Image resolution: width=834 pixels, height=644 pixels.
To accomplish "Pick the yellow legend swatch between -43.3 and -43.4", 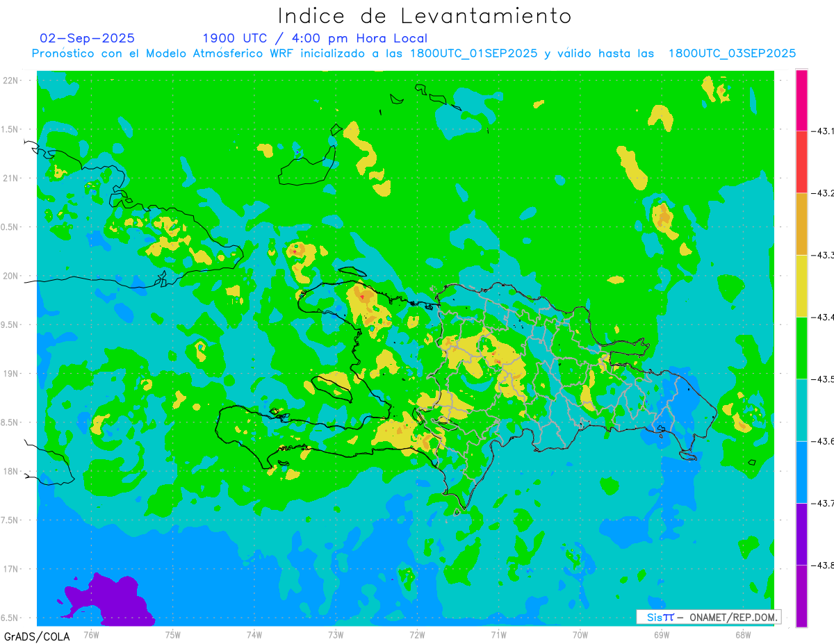I will (801, 286).
